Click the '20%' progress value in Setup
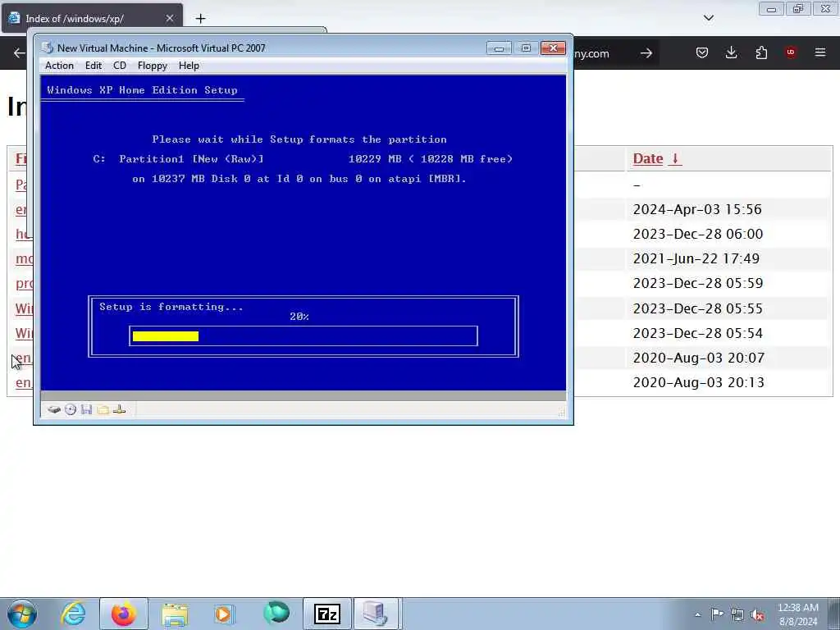Image resolution: width=840 pixels, height=630 pixels. coord(299,317)
